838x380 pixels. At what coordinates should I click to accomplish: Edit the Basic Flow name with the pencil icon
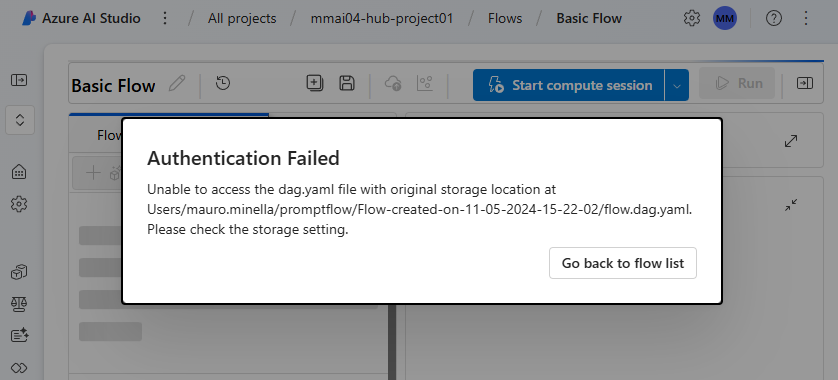point(177,84)
